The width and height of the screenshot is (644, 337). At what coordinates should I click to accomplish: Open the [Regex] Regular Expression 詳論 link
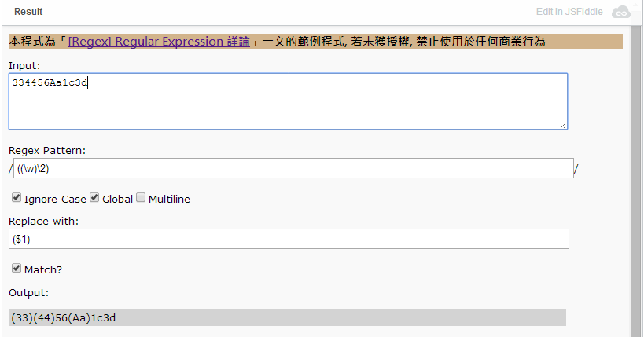[x=159, y=42]
